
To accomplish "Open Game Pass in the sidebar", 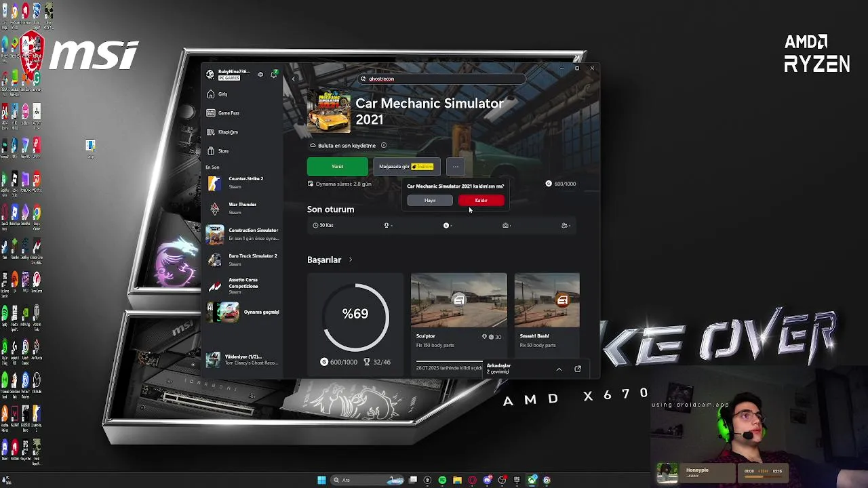I will point(243,113).
